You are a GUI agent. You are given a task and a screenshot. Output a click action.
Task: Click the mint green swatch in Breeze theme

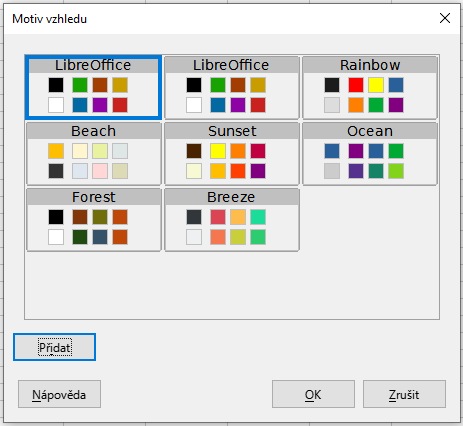[x=258, y=217]
